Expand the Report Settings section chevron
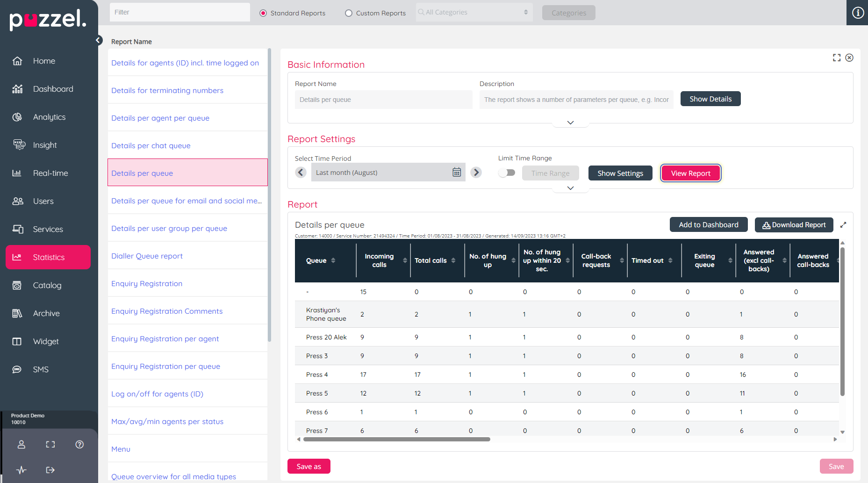The image size is (868, 483). point(570,188)
